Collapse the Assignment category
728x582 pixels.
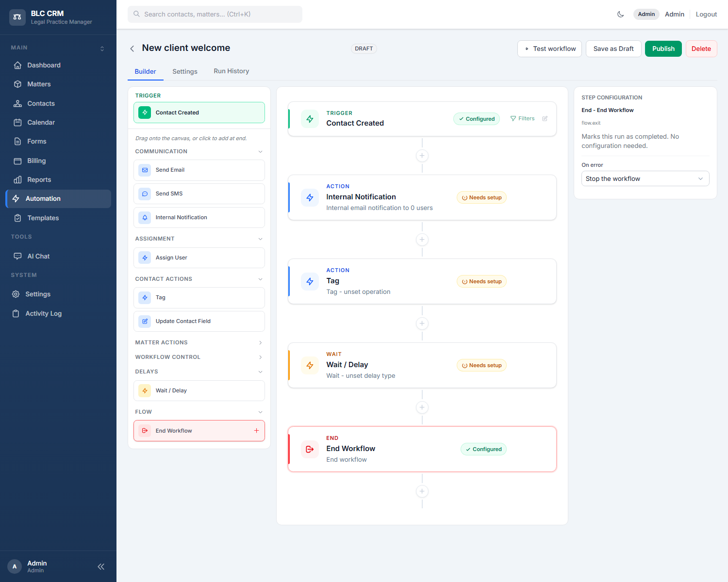click(260, 239)
